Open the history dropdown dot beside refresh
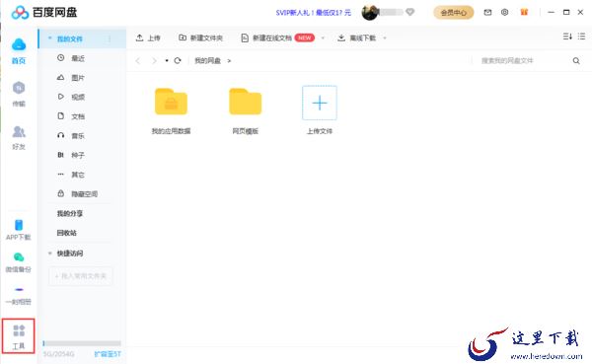The width and height of the screenshot is (592, 364). [x=167, y=60]
